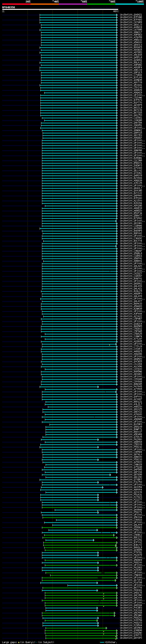Click hit label UniRef100_P31753
Viewport: 146px width, 644px height.
(x=131, y=482)
